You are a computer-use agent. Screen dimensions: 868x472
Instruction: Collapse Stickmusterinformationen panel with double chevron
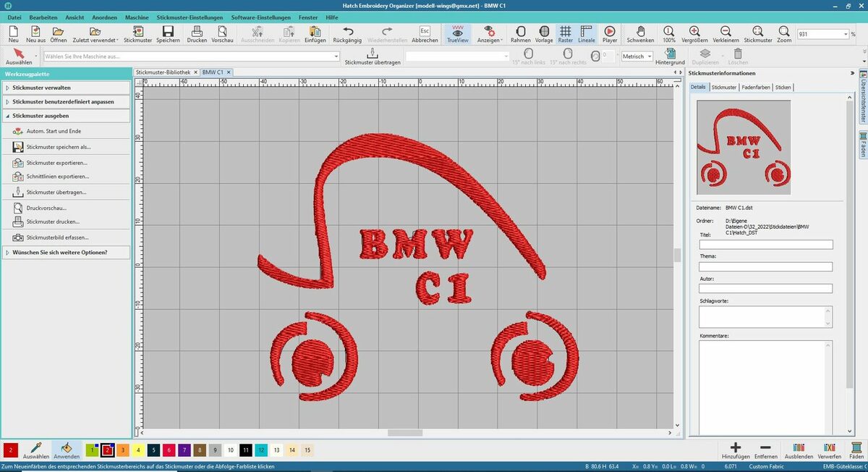click(x=852, y=73)
